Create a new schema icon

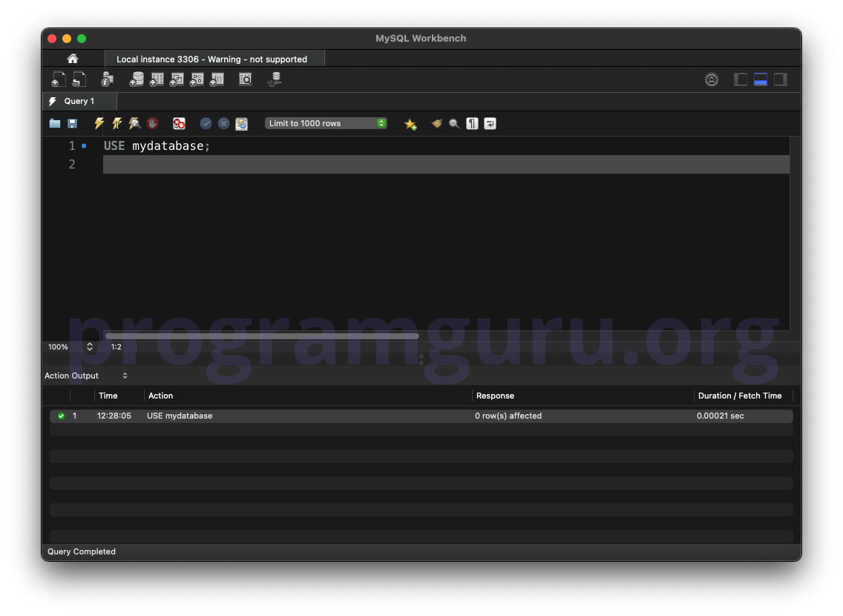[x=137, y=79]
